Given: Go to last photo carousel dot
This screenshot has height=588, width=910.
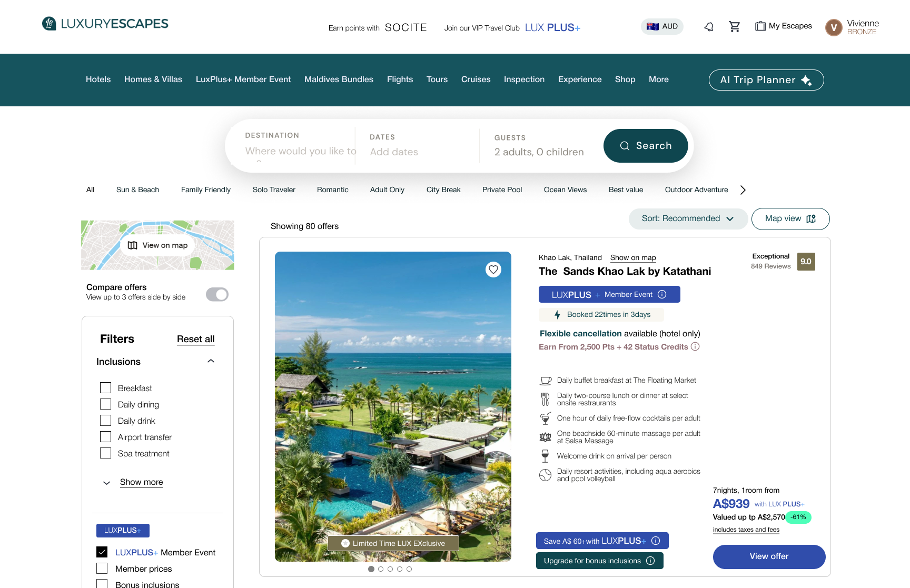Looking at the screenshot, I should point(409,569).
